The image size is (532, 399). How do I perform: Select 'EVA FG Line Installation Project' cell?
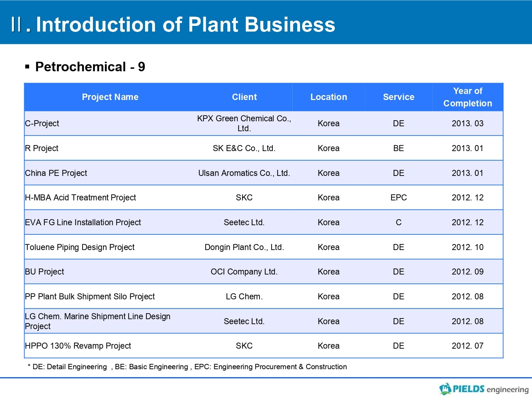pos(110,222)
